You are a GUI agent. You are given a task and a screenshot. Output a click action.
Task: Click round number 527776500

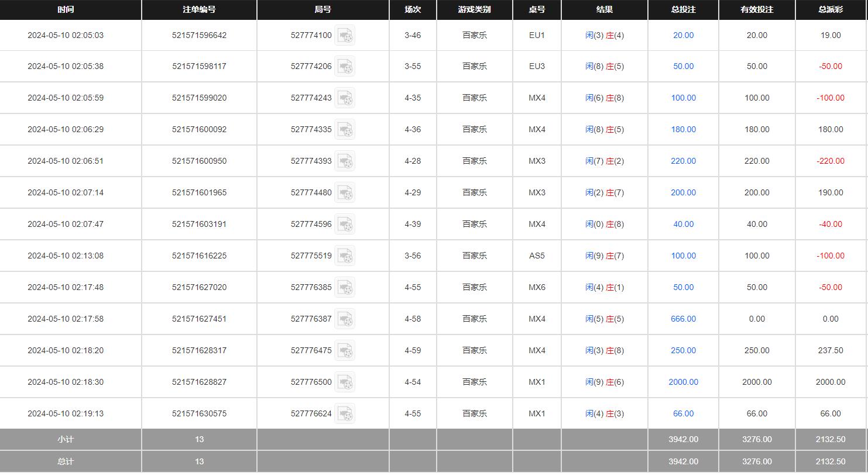coord(311,382)
